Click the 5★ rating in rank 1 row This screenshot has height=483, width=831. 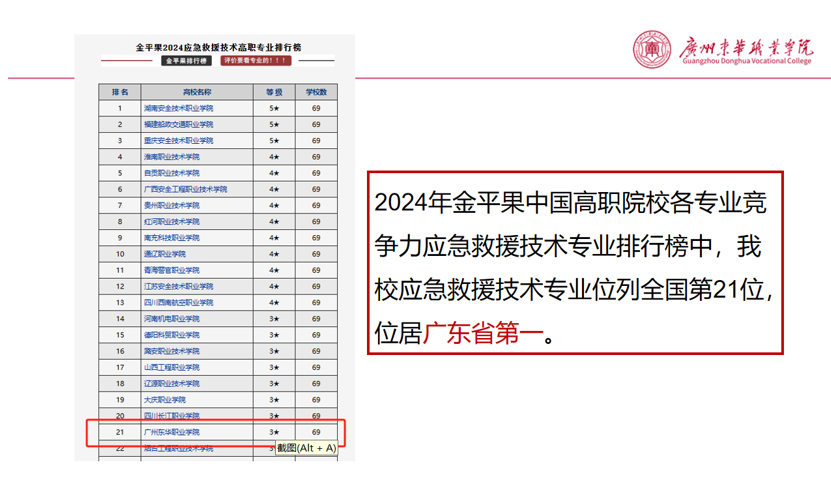pyautogui.click(x=274, y=108)
